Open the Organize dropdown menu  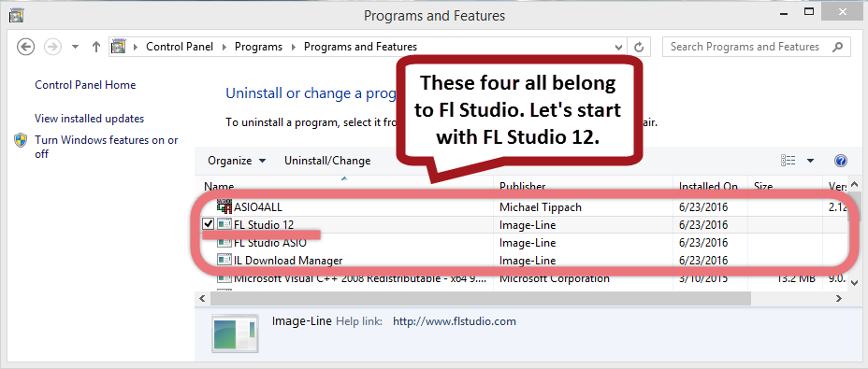(x=237, y=161)
